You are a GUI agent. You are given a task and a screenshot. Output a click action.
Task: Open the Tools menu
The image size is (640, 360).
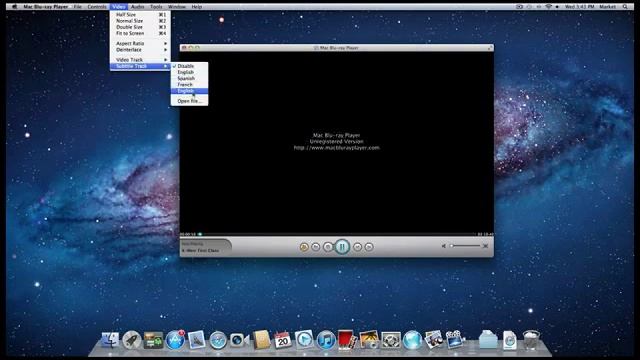coord(156,7)
